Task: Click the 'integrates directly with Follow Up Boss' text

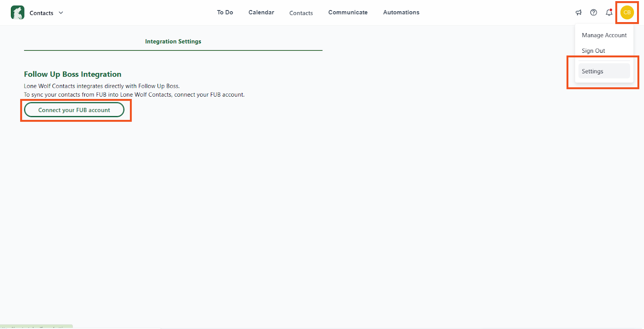Action: pos(102,86)
